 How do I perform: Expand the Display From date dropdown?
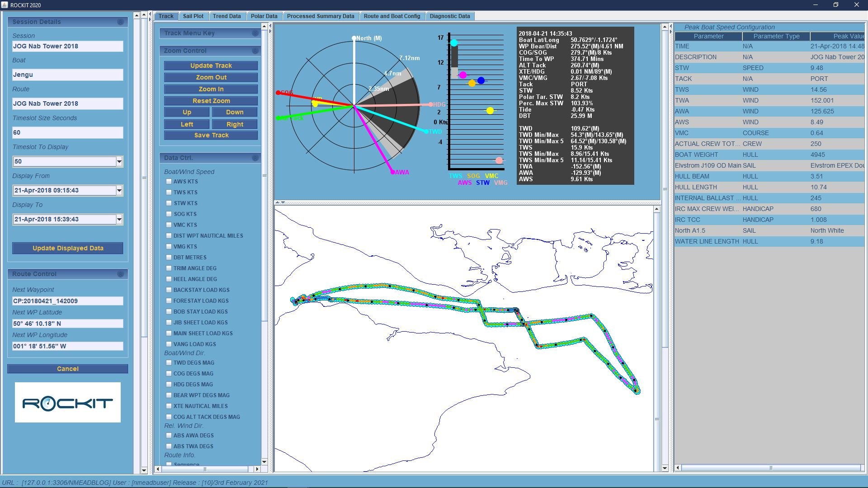tap(119, 190)
